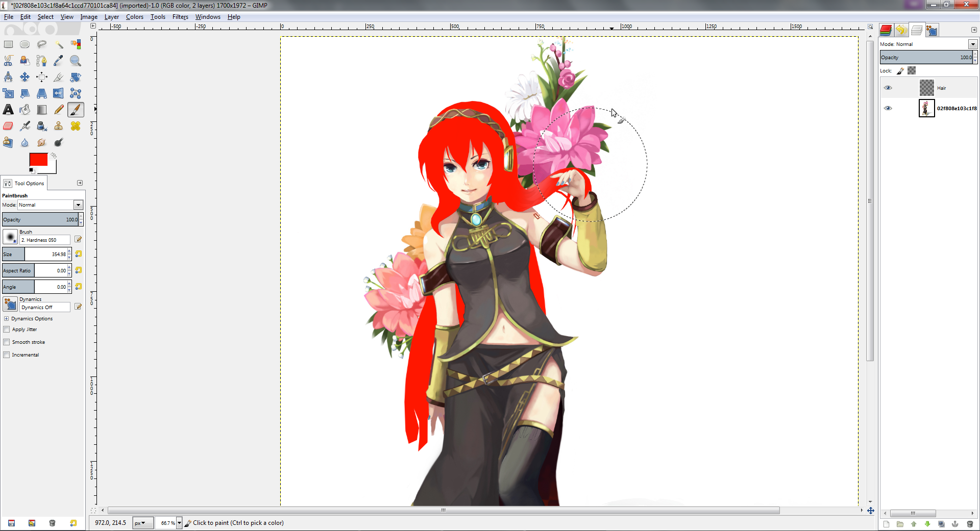Check the Incremental option
Screen dimensions: 980x531
pos(7,355)
